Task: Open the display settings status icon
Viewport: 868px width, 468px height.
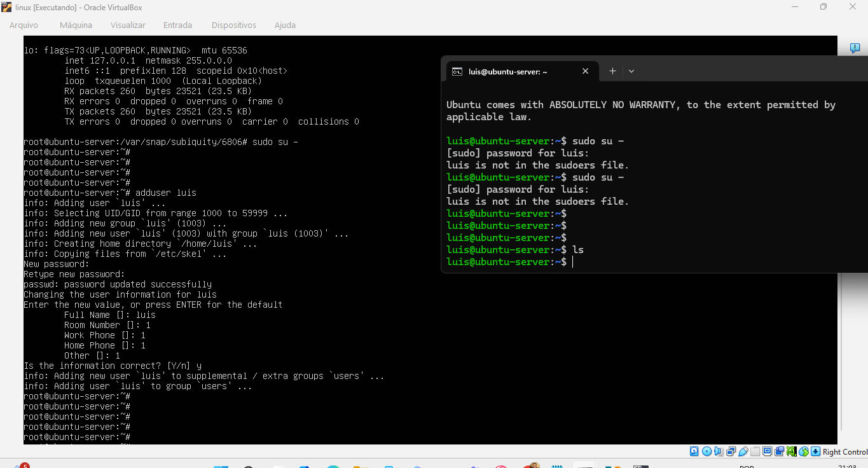Action: click(768, 451)
